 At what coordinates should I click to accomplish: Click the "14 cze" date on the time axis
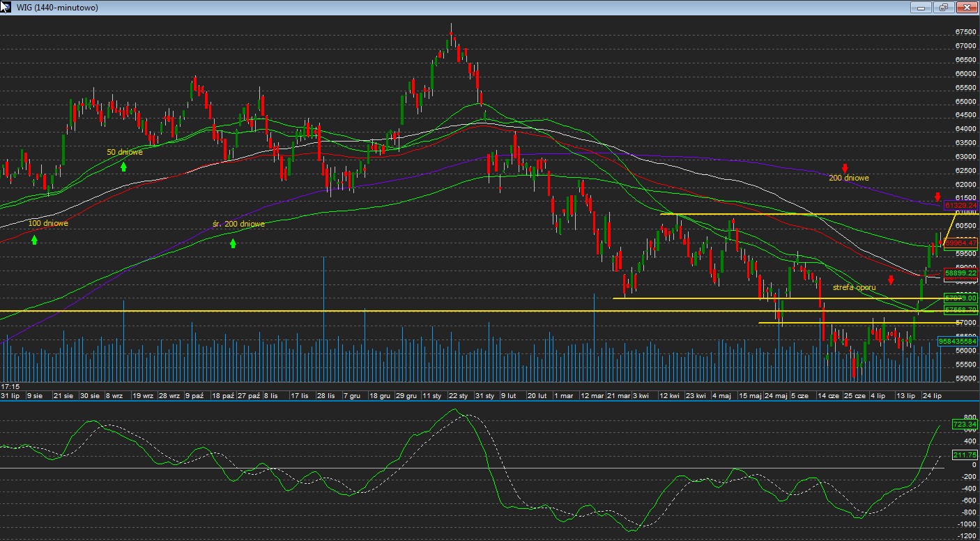827,395
